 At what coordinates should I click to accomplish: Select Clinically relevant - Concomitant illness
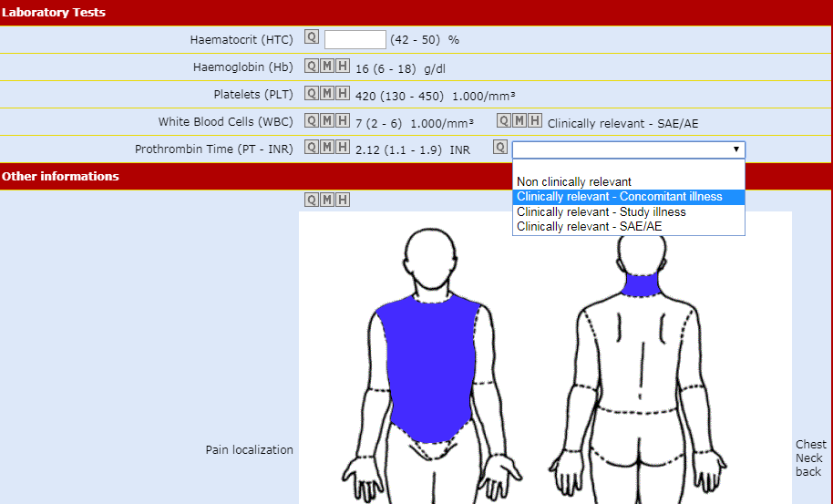point(629,197)
